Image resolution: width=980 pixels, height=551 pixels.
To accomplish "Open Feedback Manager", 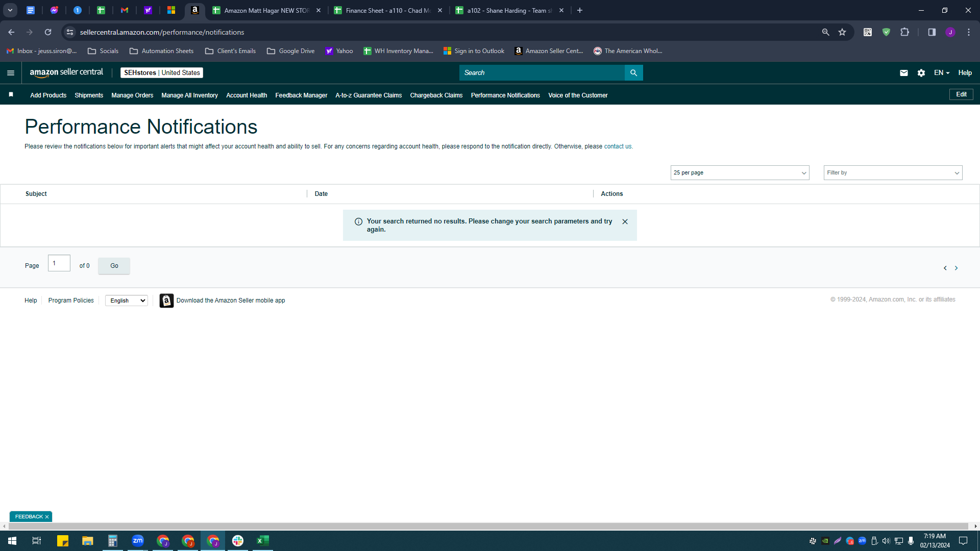I will pyautogui.click(x=301, y=95).
